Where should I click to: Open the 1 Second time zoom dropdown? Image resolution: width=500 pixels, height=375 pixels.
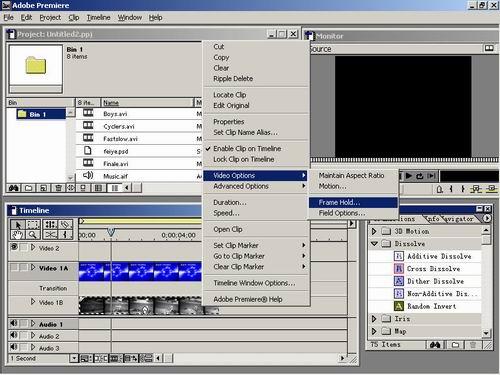(74, 359)
